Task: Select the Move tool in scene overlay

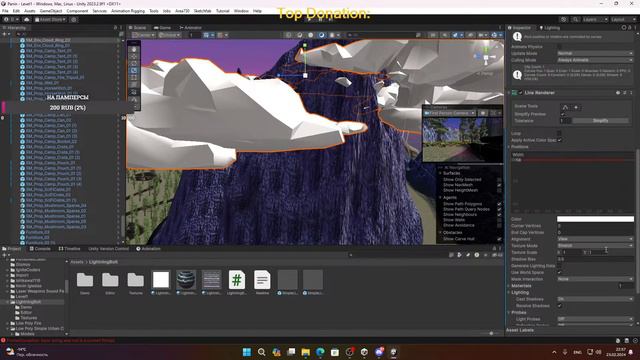Action: [x=134, y=56]
